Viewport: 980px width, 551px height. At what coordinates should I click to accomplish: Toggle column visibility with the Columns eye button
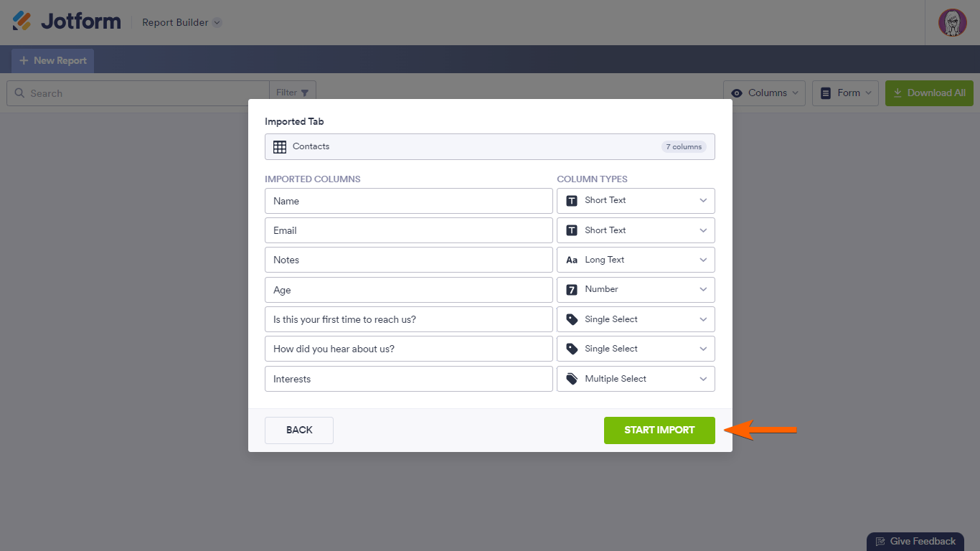pos(764,93)
